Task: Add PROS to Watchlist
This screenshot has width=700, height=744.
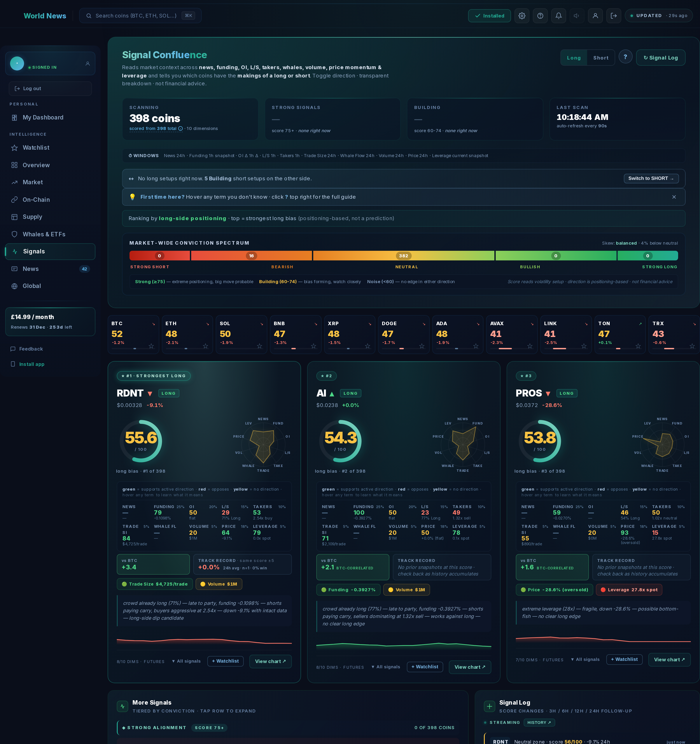Action: point(624,659)
